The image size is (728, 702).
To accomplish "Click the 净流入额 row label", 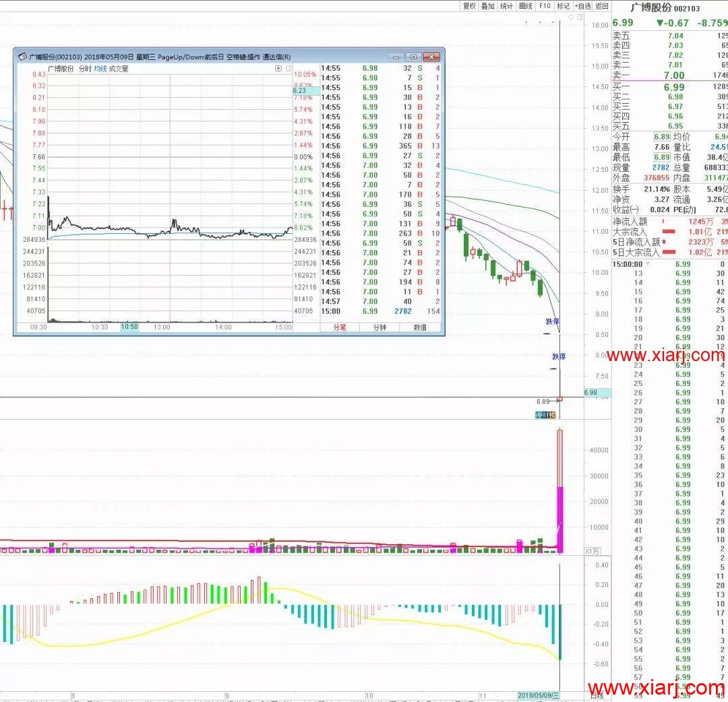I will tap(630, 222).
